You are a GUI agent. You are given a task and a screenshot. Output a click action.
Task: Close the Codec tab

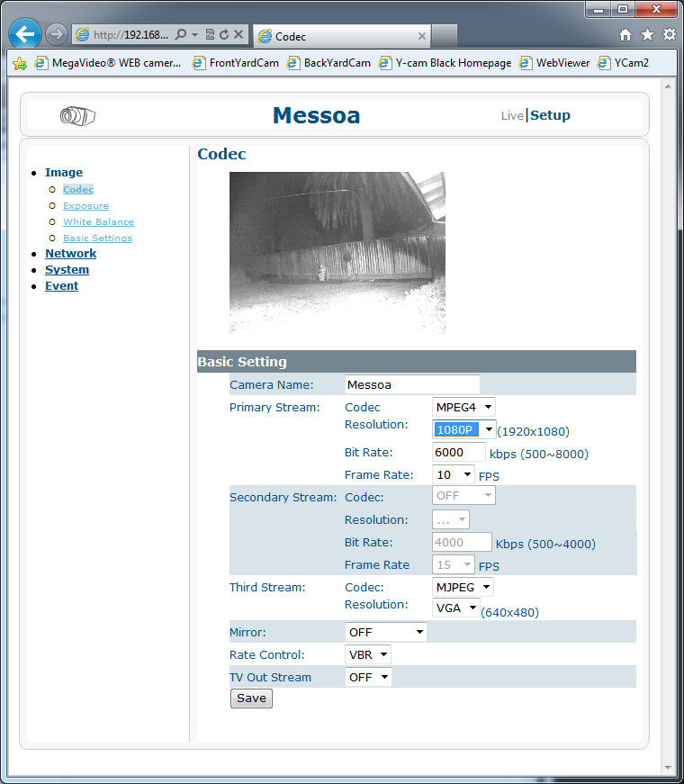point(422,37)
